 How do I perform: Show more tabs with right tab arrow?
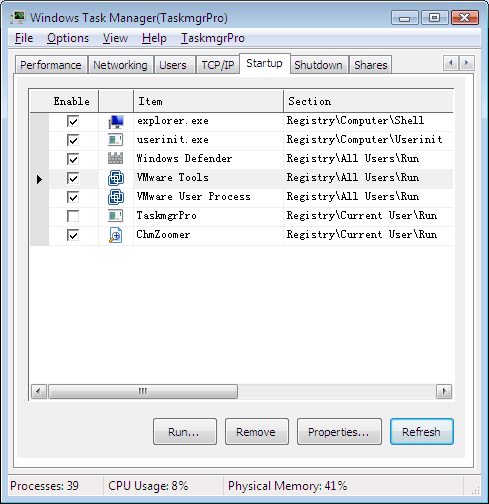tap(467, 63)
